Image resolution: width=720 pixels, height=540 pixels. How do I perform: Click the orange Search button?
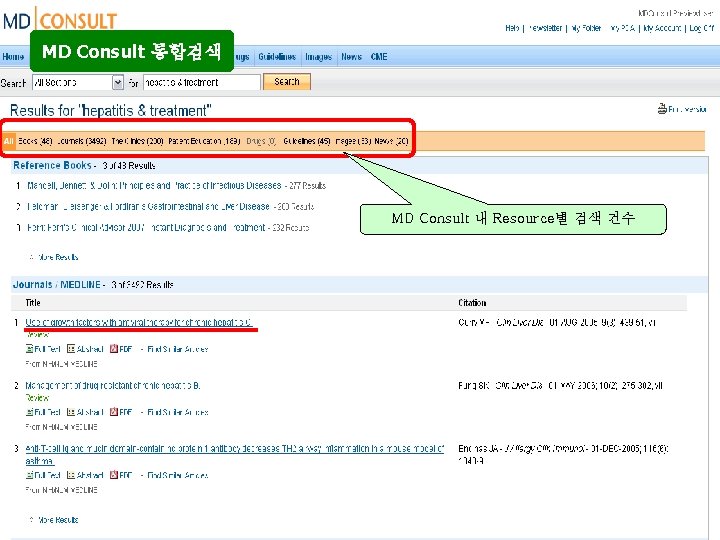point(287,82)
